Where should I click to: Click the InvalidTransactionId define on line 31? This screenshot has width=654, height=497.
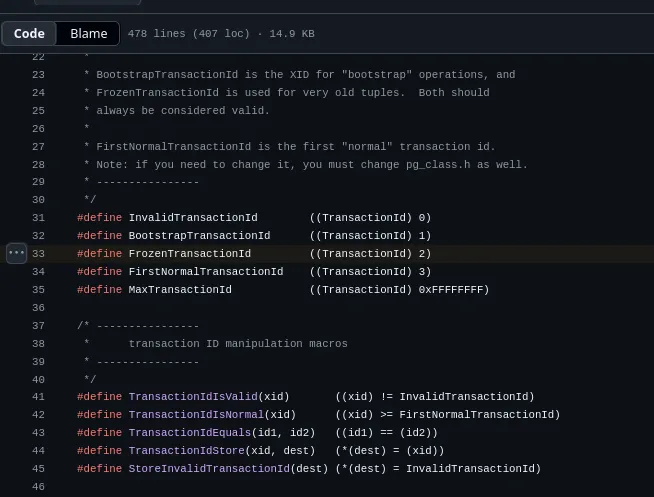coord(193,218)
